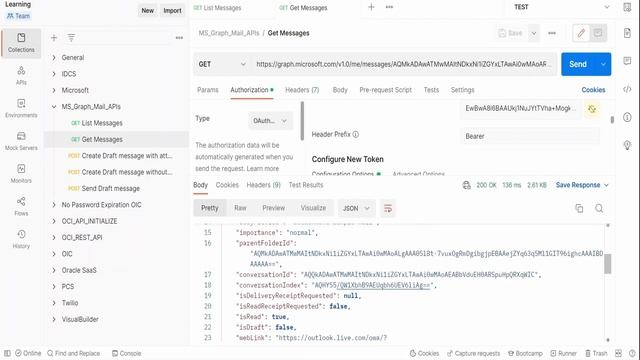Open the Console in the status bar
Image resolution: width=640 pixels, height=360 pixels.
tap(127, 353)
